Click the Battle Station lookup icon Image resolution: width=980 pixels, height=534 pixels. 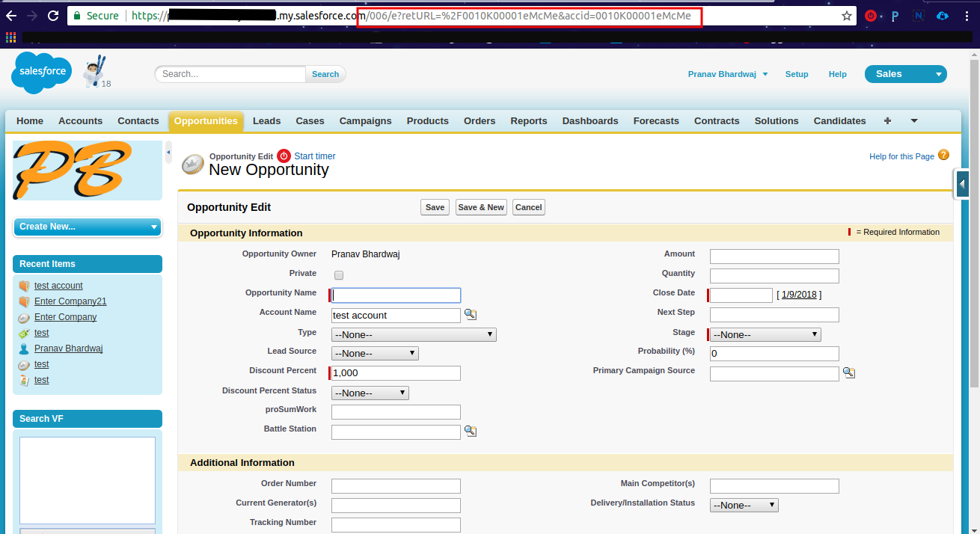(470, 432)
